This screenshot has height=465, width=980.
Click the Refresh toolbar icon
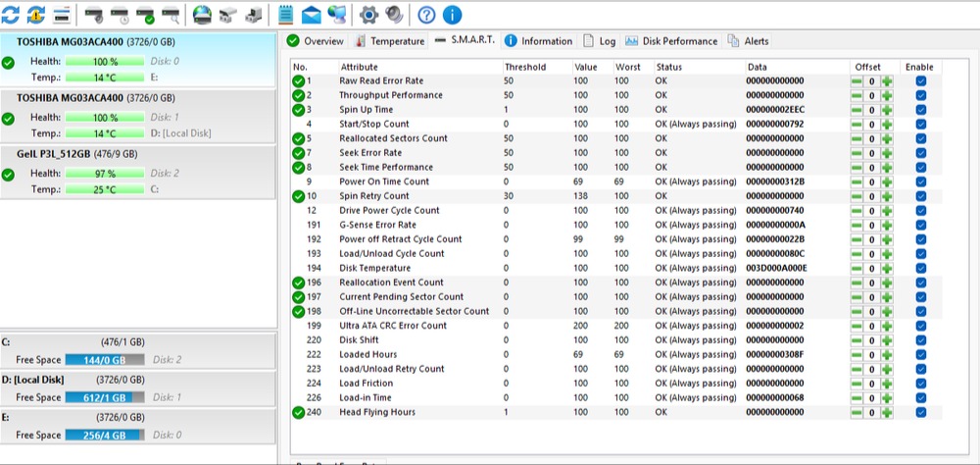coord(12,15)
